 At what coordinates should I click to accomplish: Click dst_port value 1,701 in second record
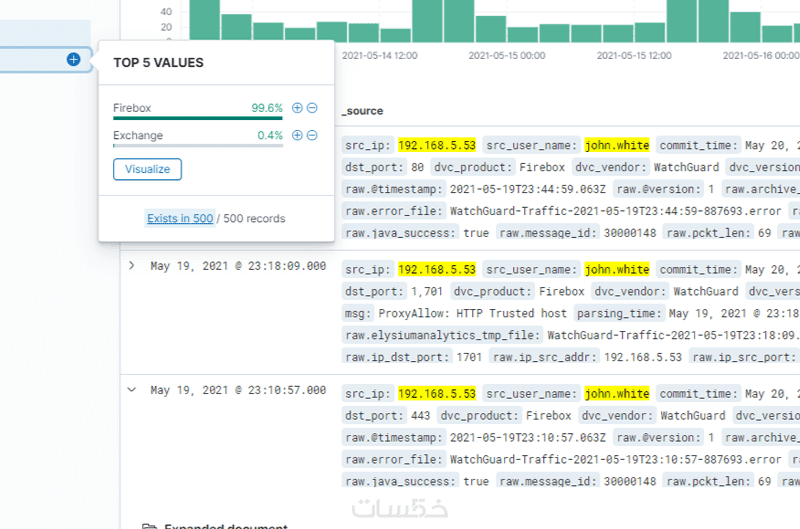point(427,291)
